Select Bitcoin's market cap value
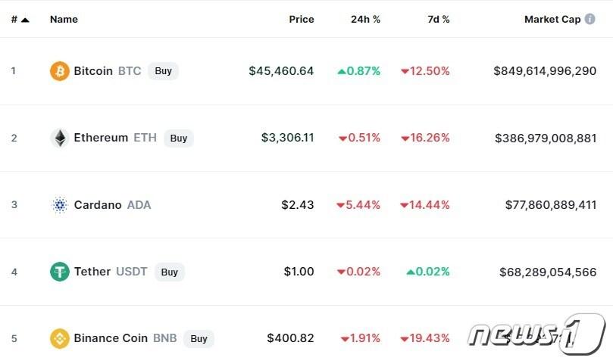Viewport: 613px width, 364px height. click(545, 71)
